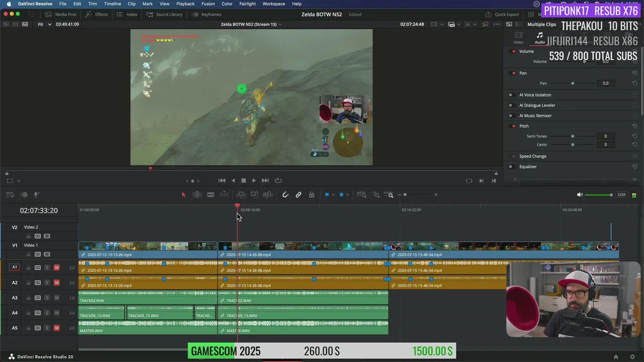The height and width of the screenshot is (362, 644).
Task: Activate the Trim Edit Mode tool
Action: pos(197,195)
